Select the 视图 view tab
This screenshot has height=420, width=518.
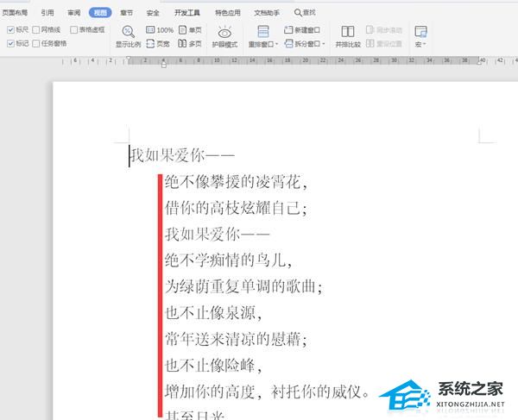(x=100, y=13)
